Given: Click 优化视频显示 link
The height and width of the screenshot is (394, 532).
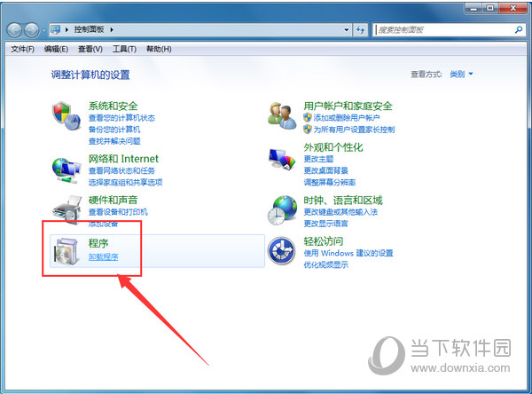Looking at the screenshot, I should pos(326,264).
